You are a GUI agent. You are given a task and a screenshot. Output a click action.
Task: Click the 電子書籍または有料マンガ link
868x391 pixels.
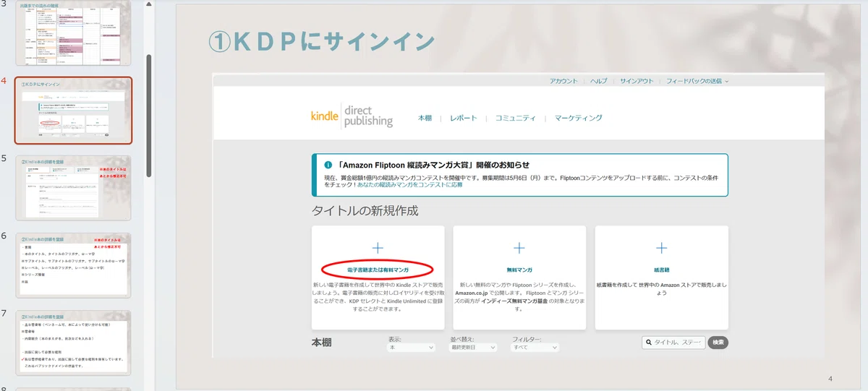[377, 270]
